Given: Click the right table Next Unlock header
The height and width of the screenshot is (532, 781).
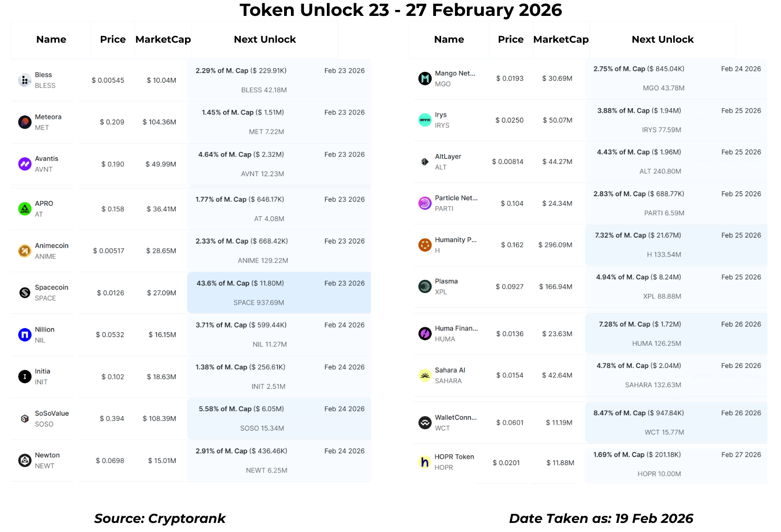Looking at the screenshot, I should [662, 40].
